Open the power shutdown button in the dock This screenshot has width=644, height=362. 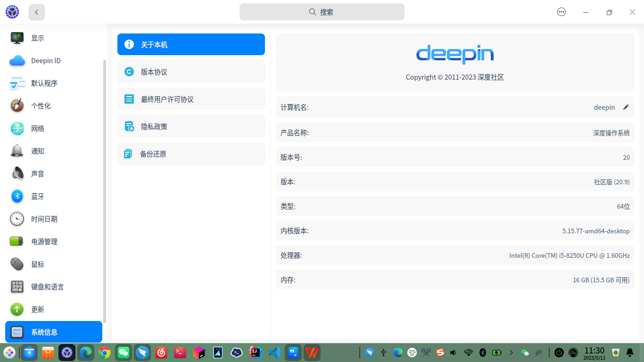(559, 352)
